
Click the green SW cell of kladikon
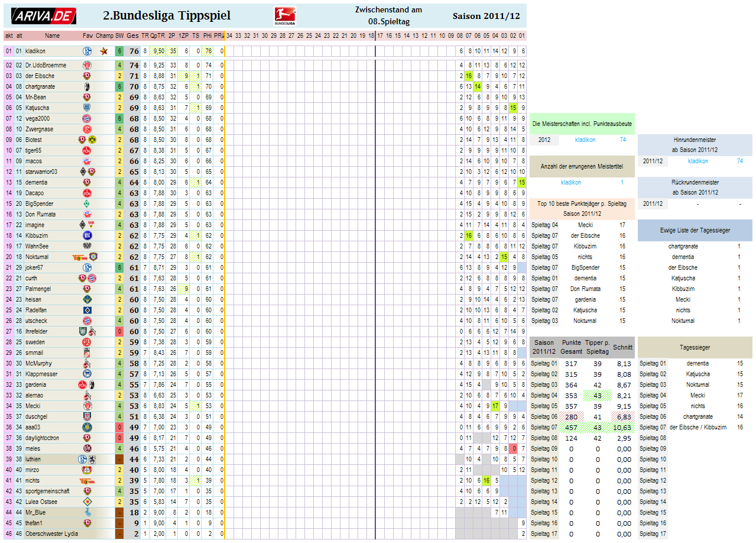(119, 51)
